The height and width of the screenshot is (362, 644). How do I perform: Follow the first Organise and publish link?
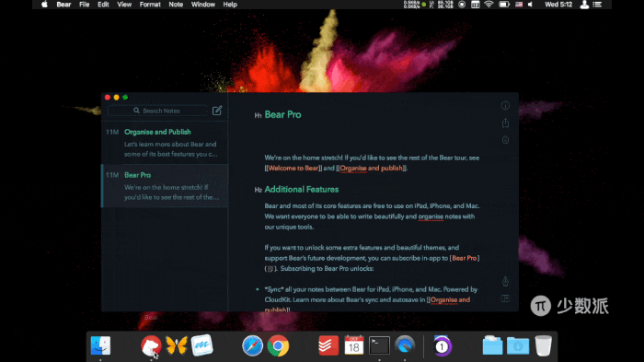point(372,168)
